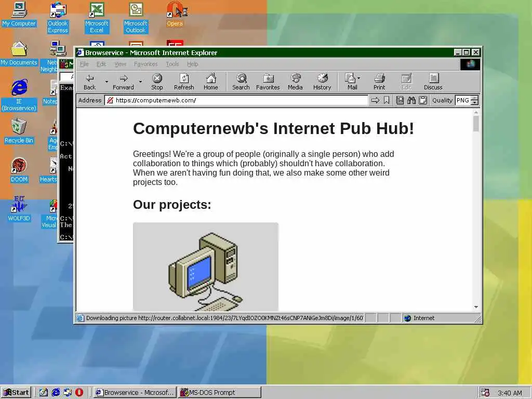Select the DOOM desktop shortcut

click(19, 170)
